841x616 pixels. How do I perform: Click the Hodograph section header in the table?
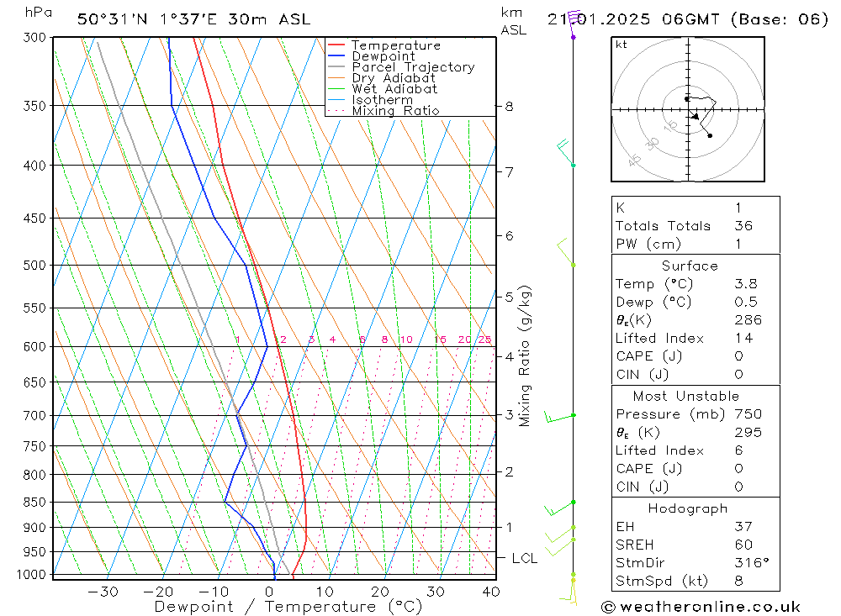pyautogui.click(x=688, y=508)
